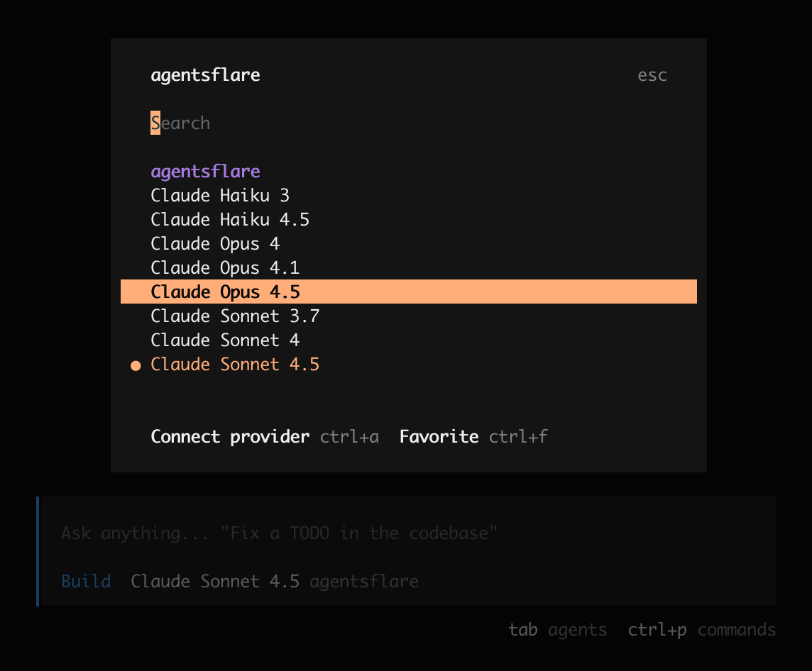Open commands via ctrl+p label
This screenshot has height=671, width=812.
701,629
